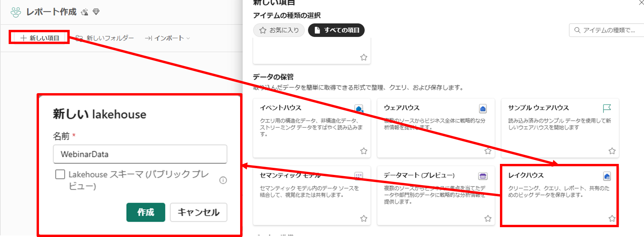This screenshot has height=237, width=644.
Task: Click the 名前 text field containing WebinarData
Action: [140, 154]
